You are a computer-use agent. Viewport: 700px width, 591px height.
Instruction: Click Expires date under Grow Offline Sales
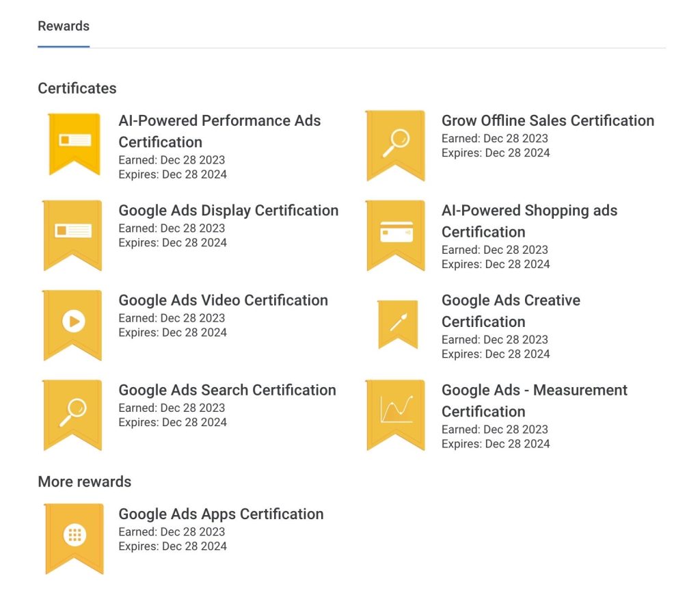pyautogui.click(x=496, y=153)
